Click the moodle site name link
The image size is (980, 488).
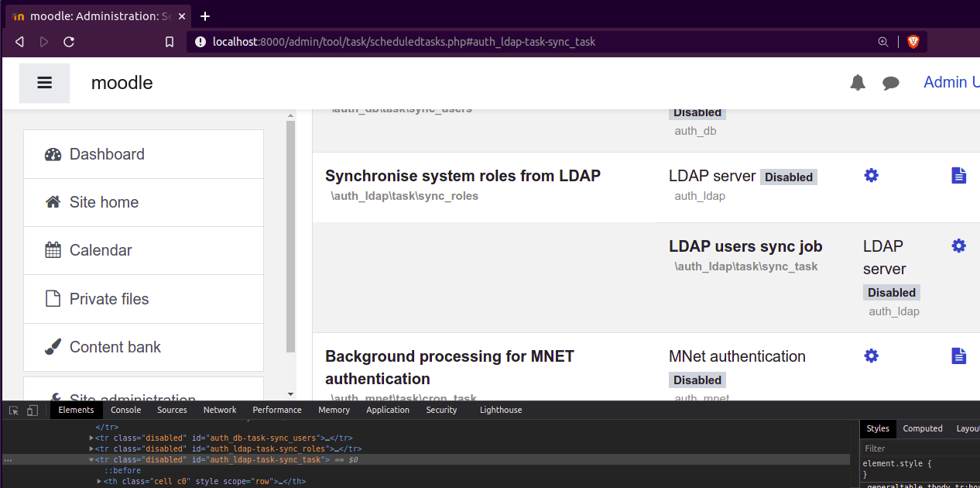[122, 83]
